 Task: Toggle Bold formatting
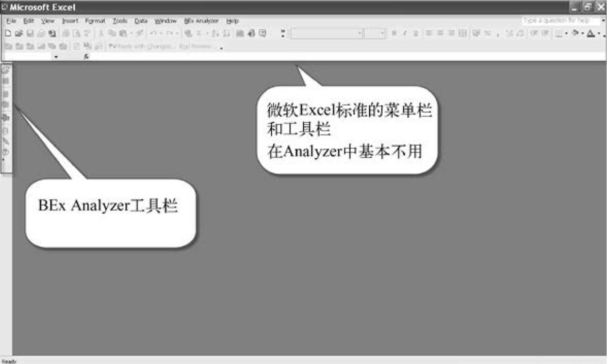click(x=394, y=34)
